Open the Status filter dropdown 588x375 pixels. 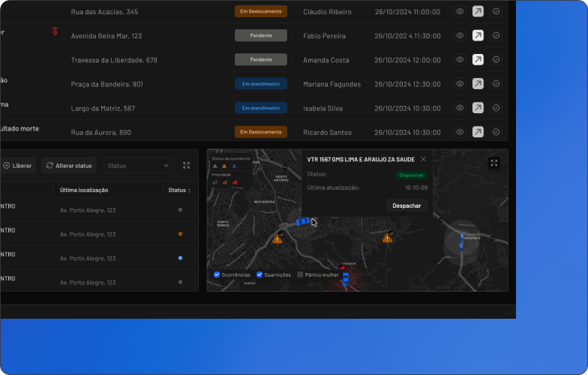point(139,165)
